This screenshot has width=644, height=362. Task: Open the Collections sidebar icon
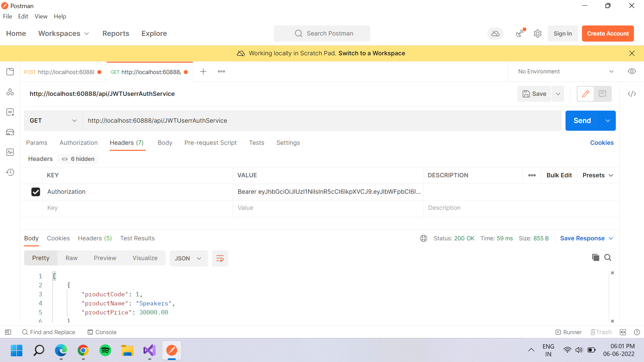(10, 72)
